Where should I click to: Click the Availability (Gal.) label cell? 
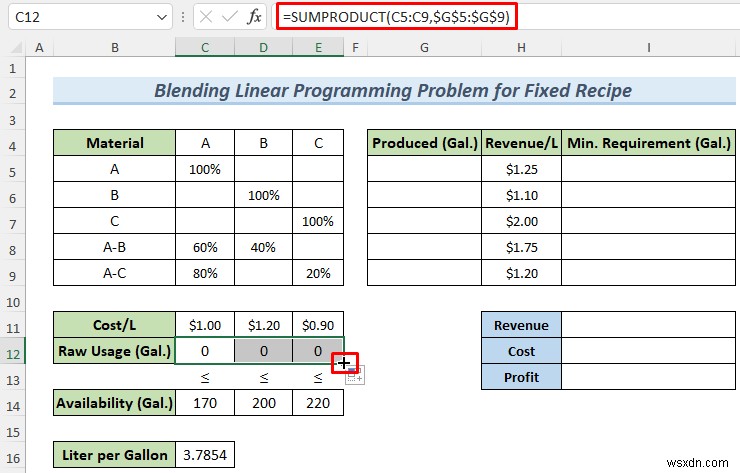115,403
